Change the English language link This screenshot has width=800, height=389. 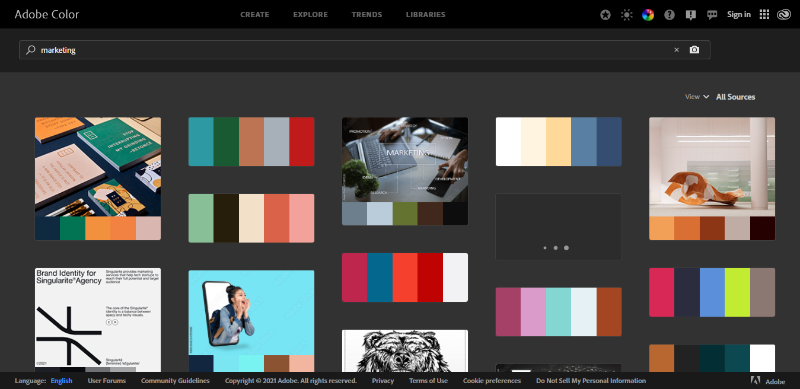coord(61,381)
